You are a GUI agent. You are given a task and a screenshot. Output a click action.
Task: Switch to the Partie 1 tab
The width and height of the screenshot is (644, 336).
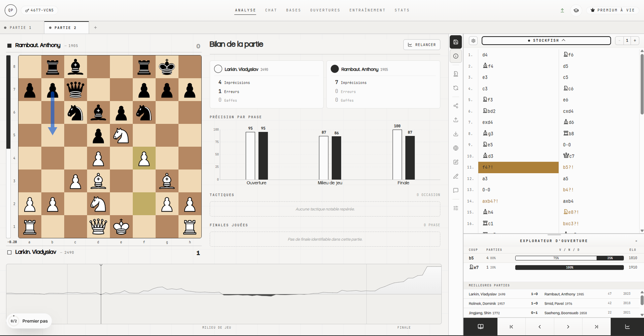18,28
